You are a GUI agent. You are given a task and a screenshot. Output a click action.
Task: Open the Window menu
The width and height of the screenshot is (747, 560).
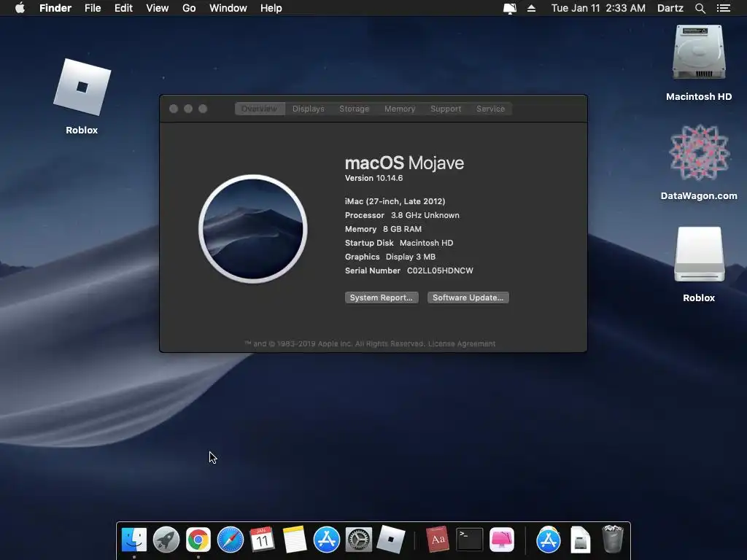(228, 8)
